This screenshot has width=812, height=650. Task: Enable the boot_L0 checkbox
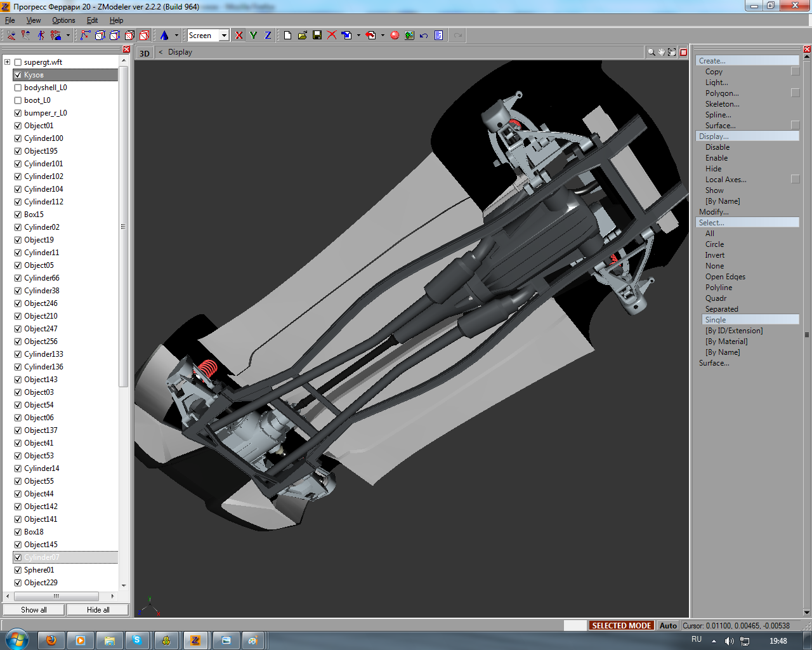tap(18, 100)
